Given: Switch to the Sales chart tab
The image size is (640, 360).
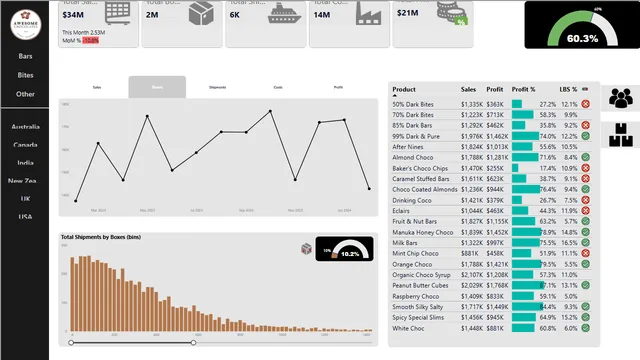Looking at the screenshot, I should click(x=97, y=87).
